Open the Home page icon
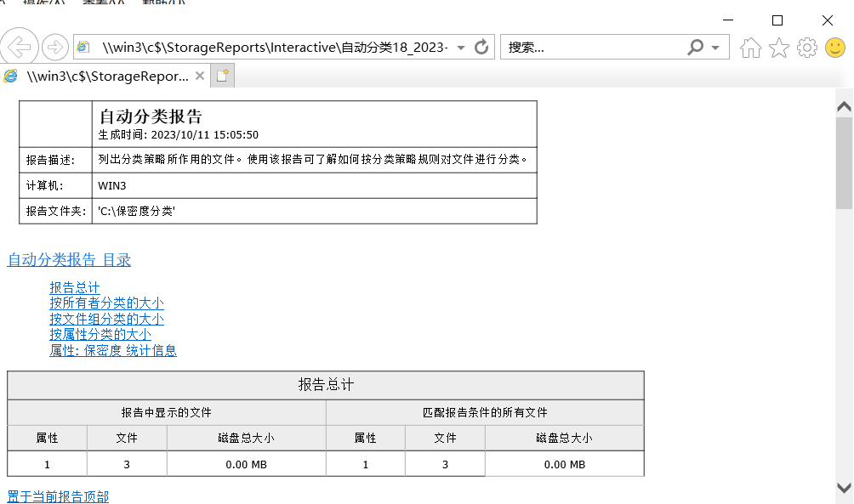This screenshot has height=504, width=854. click(750, 48)
